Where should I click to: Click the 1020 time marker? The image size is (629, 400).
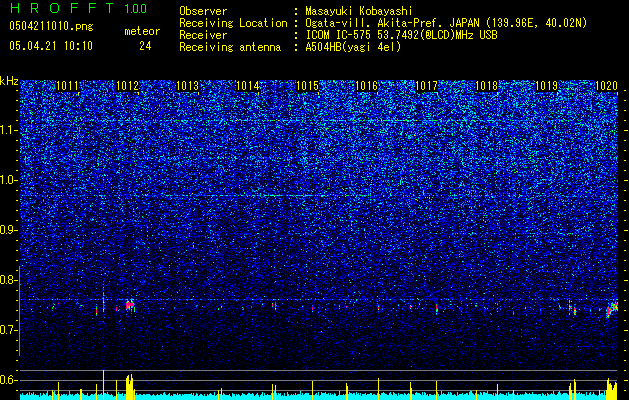[x=606, y=86]
